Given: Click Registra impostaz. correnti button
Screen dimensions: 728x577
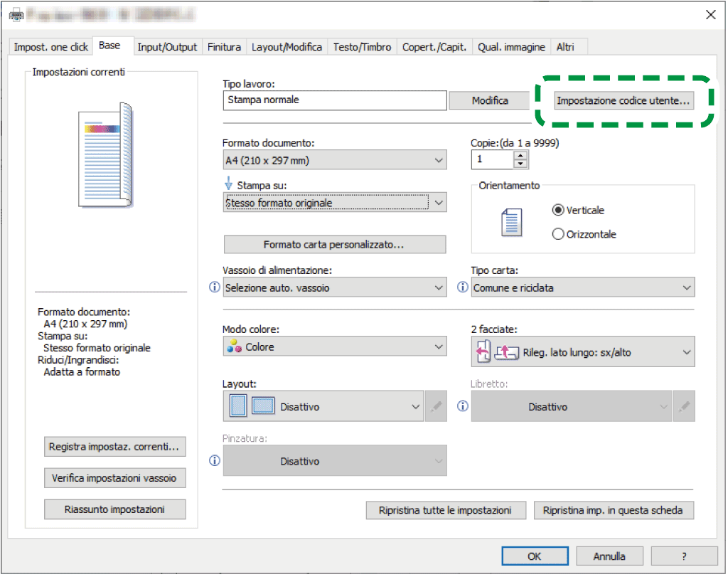Looking at the screenshot, I should tap(114, 447).
